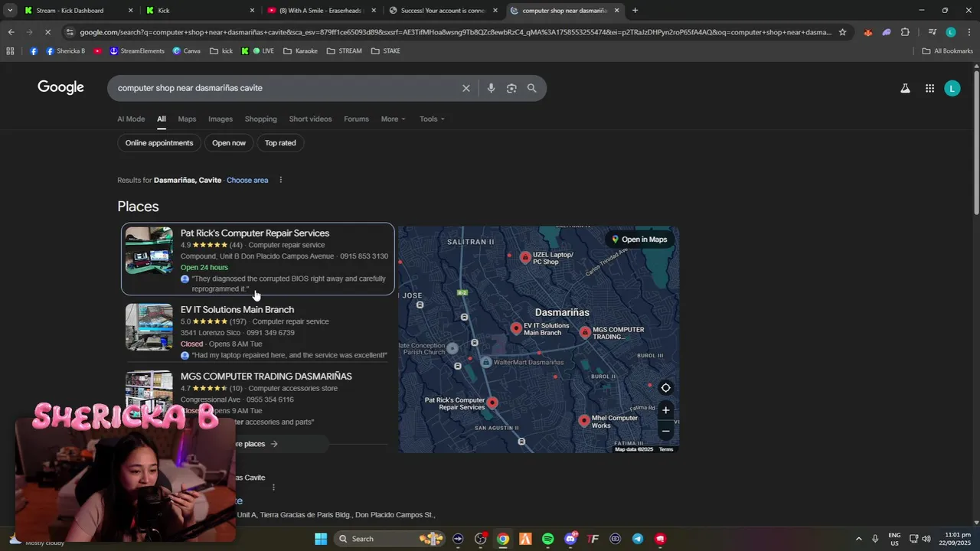Open MGS COMPUTER TRADING DASMARIÑAS listing

point(266,377)
